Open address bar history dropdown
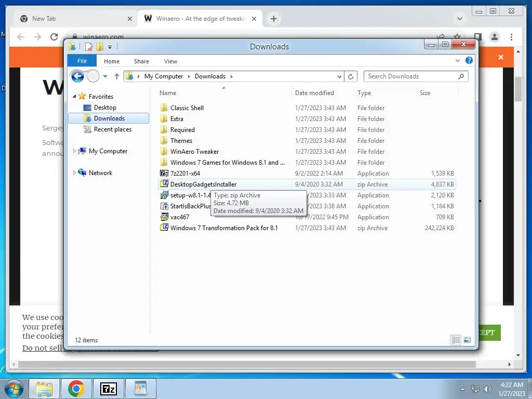This screenshot has height=399, width=532. click(x=339, y=77)
